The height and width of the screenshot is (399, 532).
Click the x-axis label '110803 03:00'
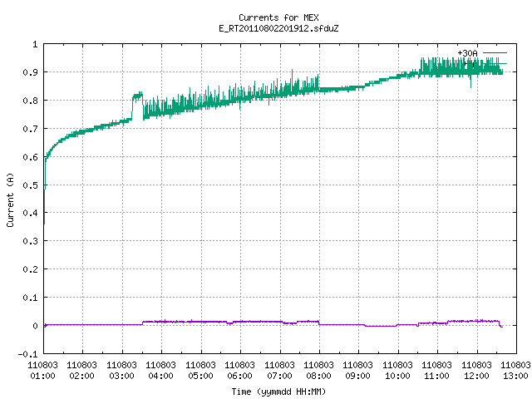121,370
